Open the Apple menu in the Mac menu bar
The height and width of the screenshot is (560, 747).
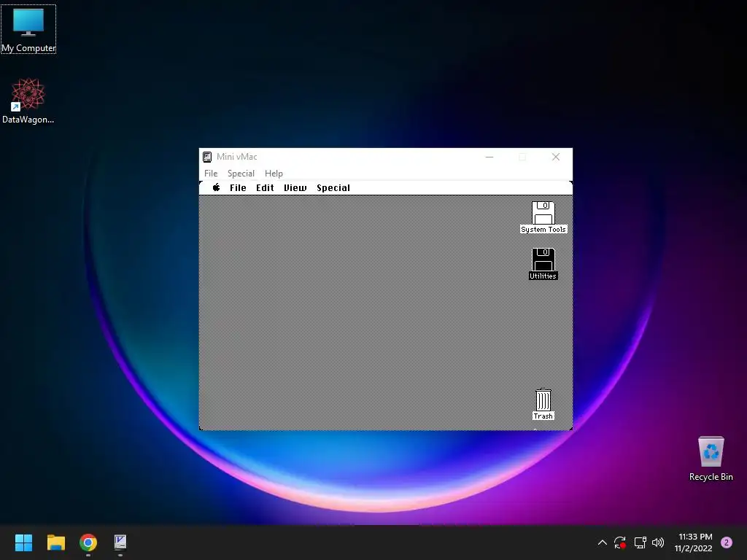point(216,187)
